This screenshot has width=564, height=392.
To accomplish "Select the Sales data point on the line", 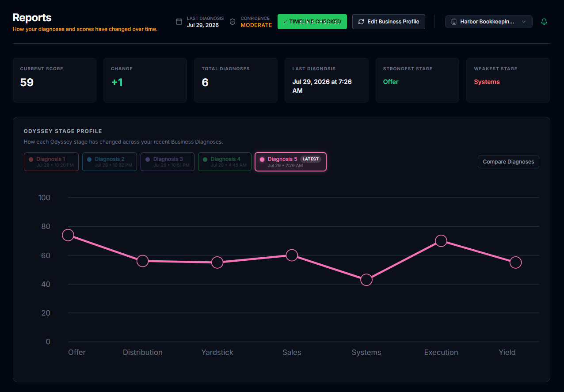I will click(x=292, y=255).
